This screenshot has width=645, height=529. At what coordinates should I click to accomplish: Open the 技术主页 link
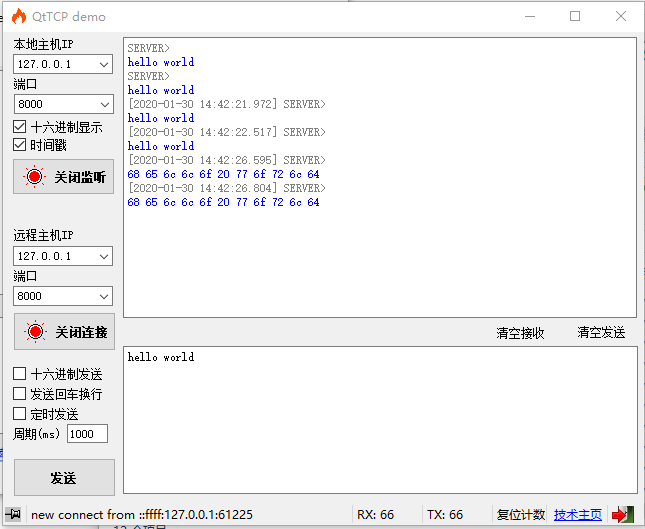click(578, 515)
